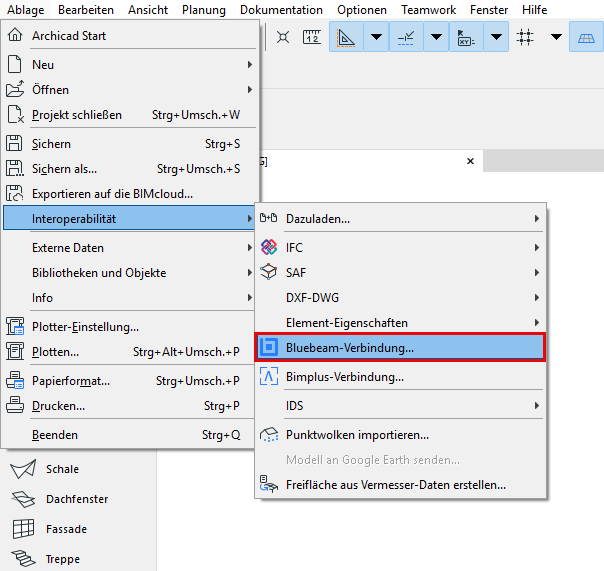Toggle the grid snap icon

pos(525,37)
